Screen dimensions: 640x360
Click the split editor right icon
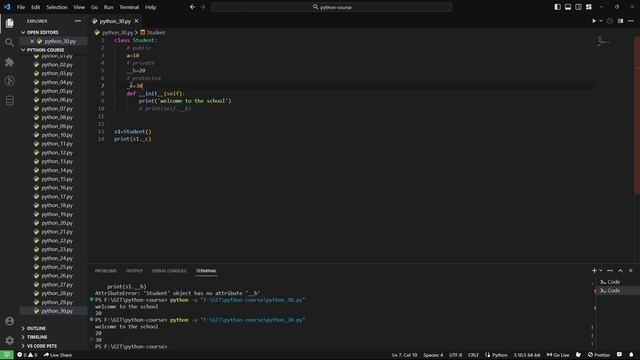pos(620,21)
